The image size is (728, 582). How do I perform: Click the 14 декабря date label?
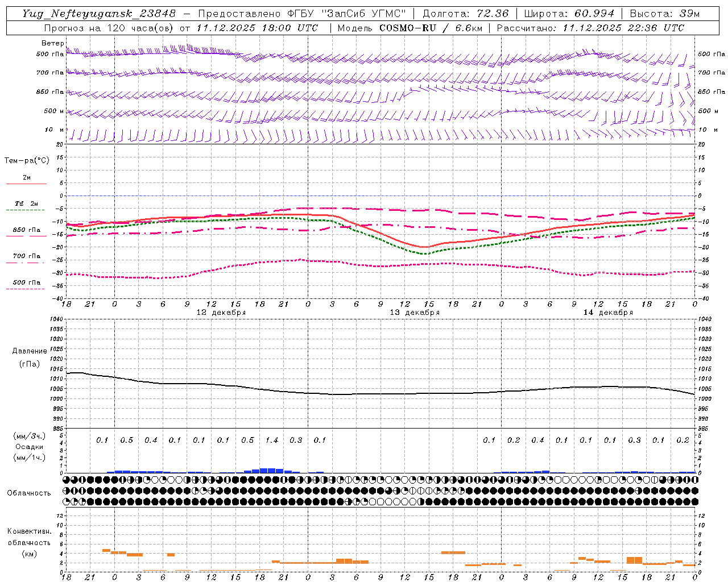(x=608, y=313)
